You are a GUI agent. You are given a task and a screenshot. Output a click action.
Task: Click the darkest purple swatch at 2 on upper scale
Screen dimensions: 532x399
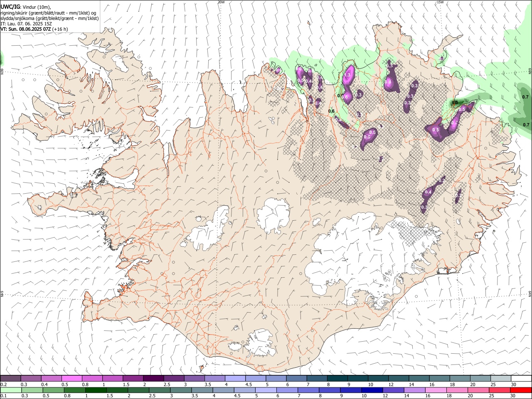pos(153,378)
